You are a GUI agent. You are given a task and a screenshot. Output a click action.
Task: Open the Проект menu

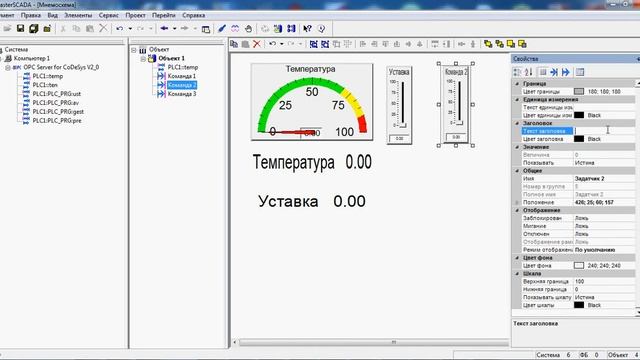coord(135,15)
